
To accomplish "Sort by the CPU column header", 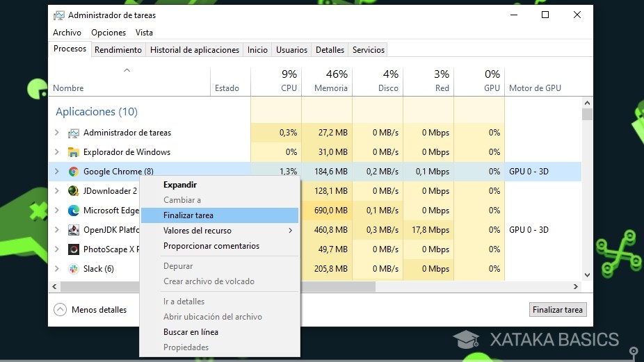I will (289, 88).
